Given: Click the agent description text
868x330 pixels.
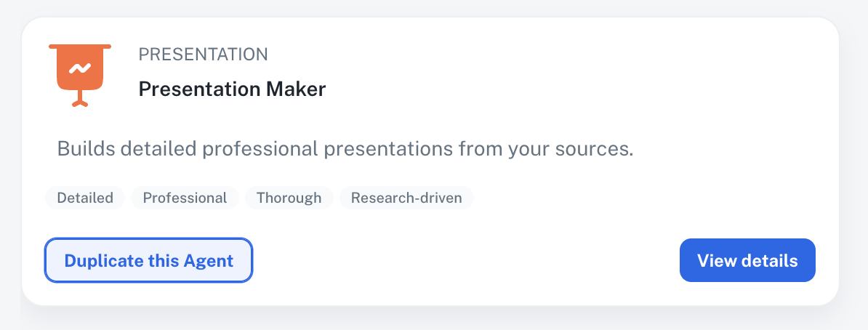Looking at the screenshot, I should click(x=345, y=150).
